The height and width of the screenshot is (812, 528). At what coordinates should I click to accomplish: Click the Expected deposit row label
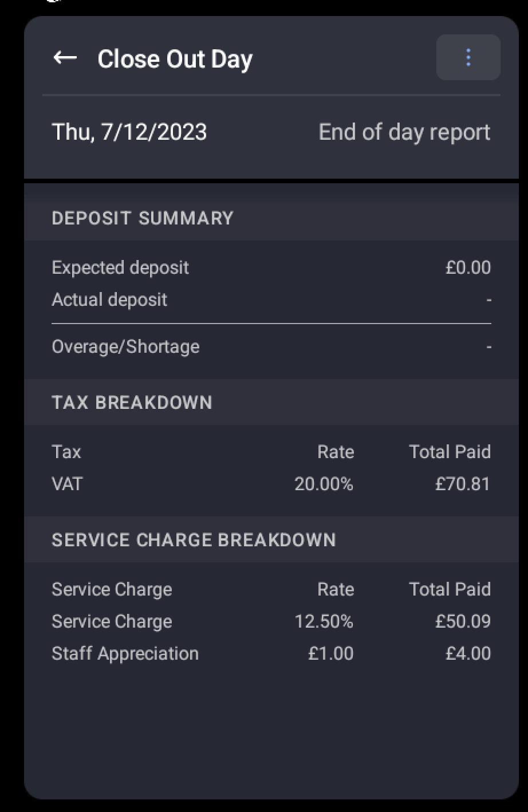[120, 267]
